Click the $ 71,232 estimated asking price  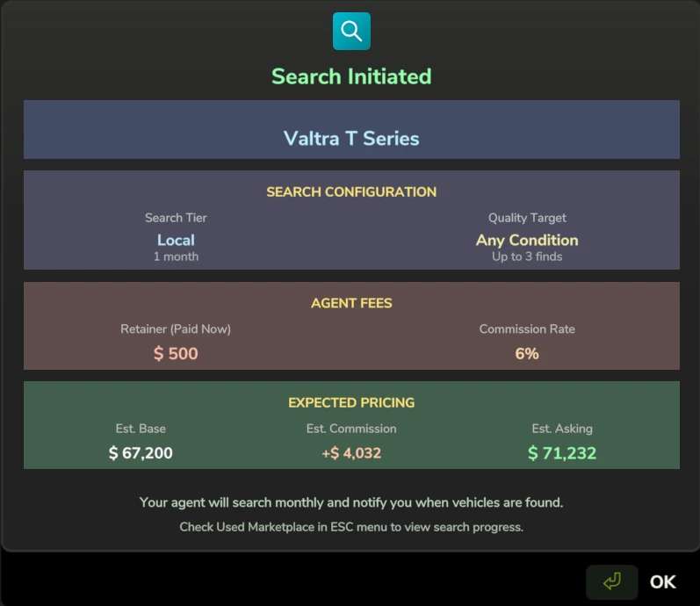point(562,453)
